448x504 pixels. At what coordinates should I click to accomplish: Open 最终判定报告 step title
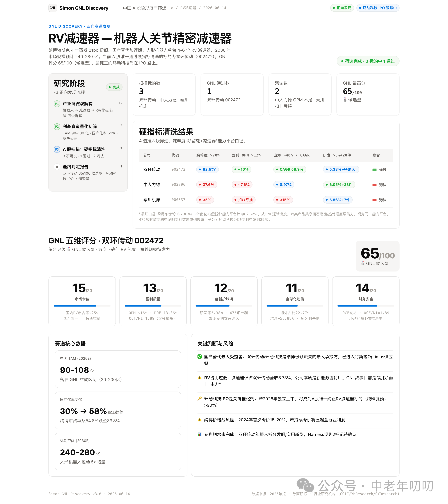tap(75, 167)
